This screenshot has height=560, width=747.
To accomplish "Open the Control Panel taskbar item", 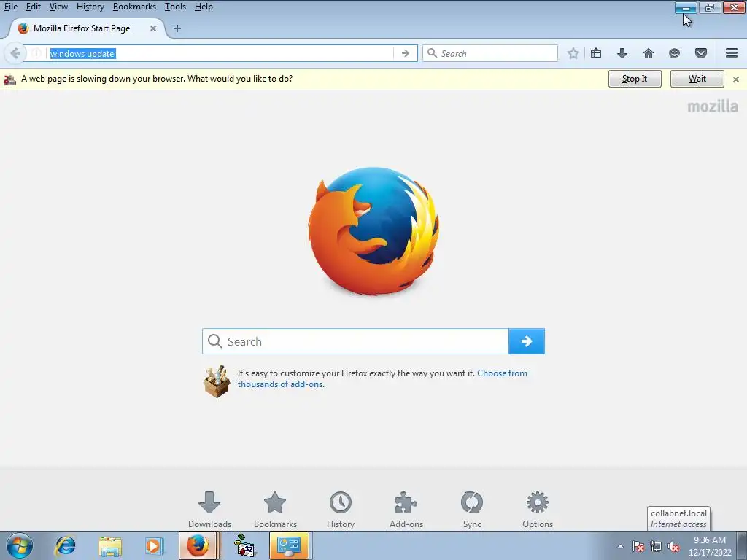I will click(289, 545).
